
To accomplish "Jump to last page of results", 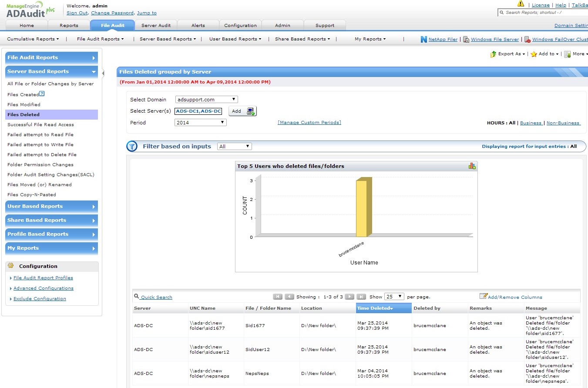I will 361,297.
